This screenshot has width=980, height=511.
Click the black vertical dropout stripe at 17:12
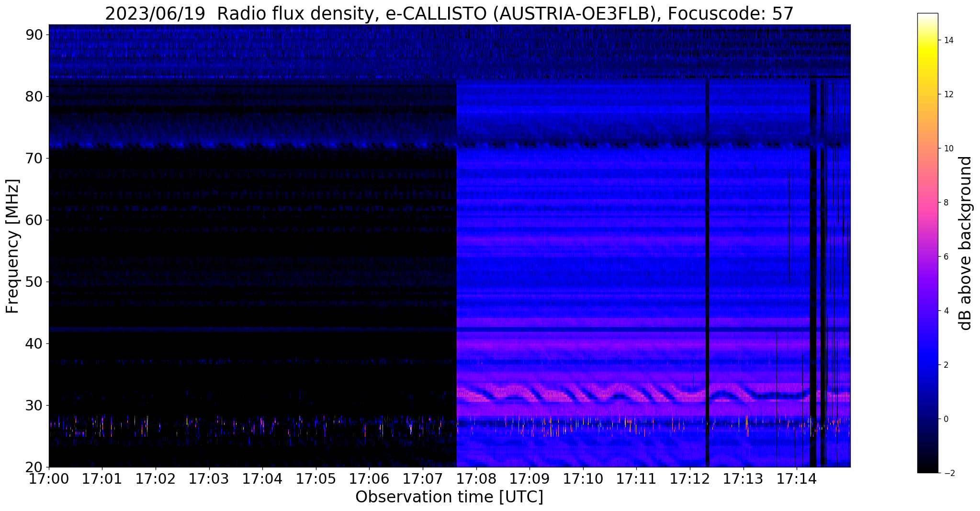pos(707,273)
